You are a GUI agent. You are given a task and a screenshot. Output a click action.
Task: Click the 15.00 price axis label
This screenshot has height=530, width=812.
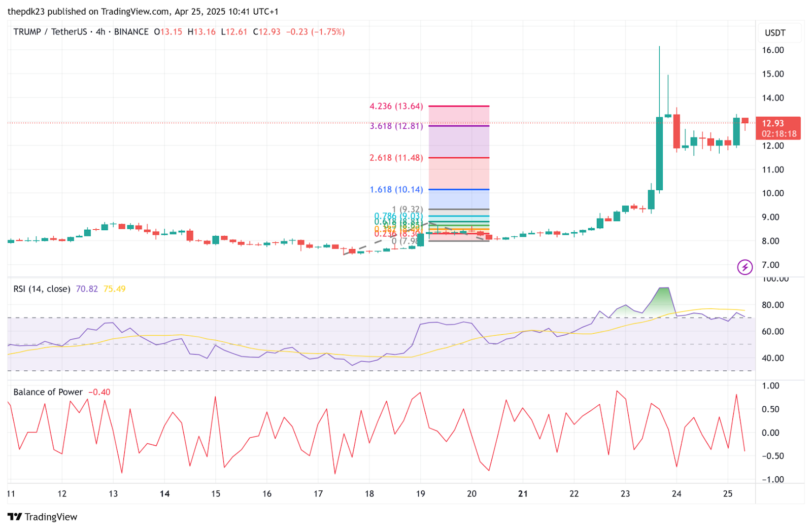772,74
